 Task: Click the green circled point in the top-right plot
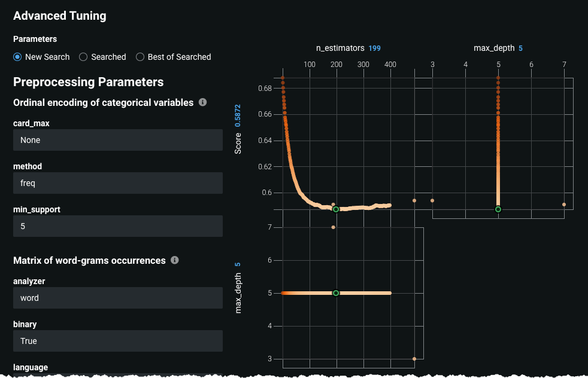[497, 210]
